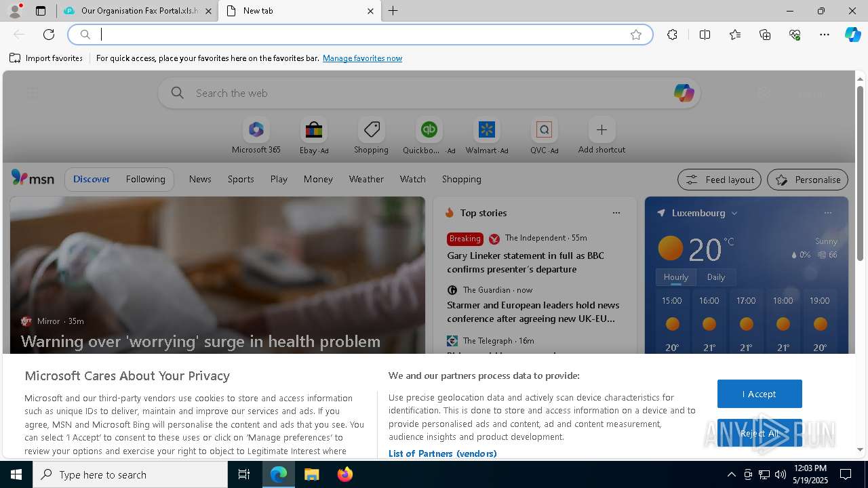Screen dimensions: 868x488
Task: Open the Favorites list icon
Action: tap(735, 35)
